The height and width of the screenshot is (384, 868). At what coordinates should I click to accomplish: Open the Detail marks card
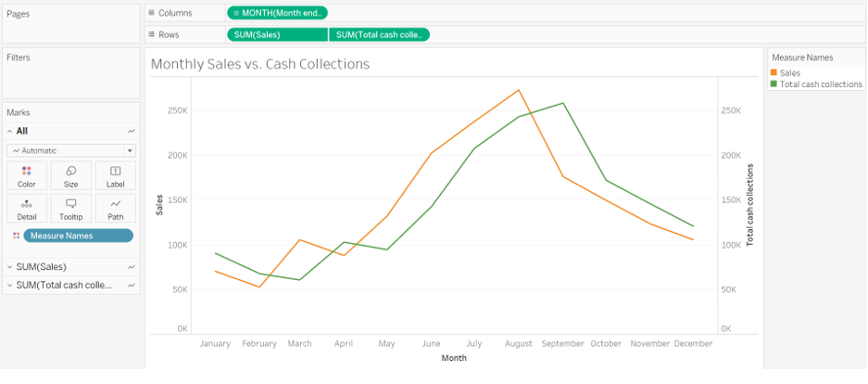tap(26, 208)
